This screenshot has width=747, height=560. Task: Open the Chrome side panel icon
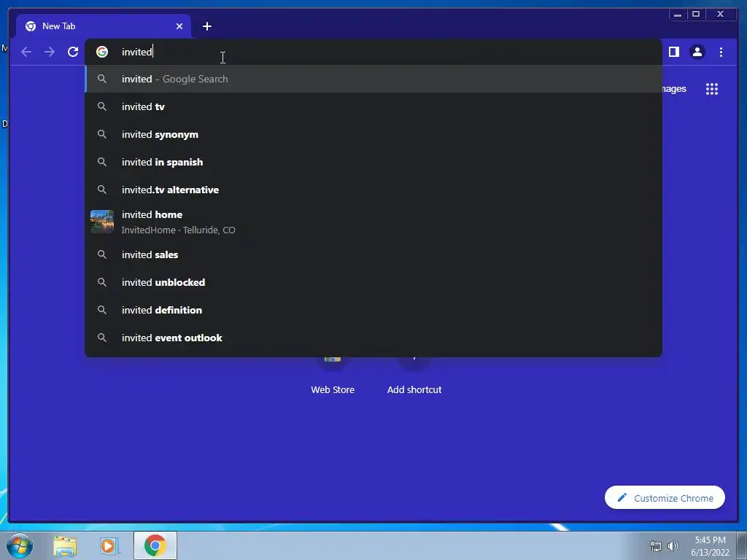coord(673,52)
